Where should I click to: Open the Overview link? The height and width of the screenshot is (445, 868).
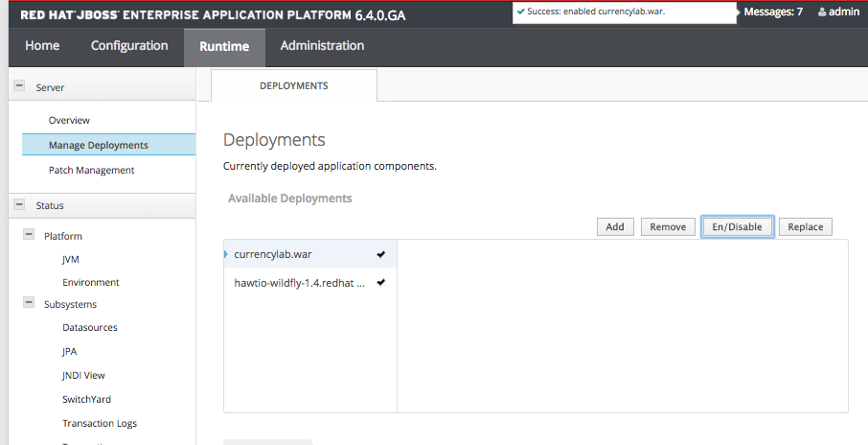69,120
